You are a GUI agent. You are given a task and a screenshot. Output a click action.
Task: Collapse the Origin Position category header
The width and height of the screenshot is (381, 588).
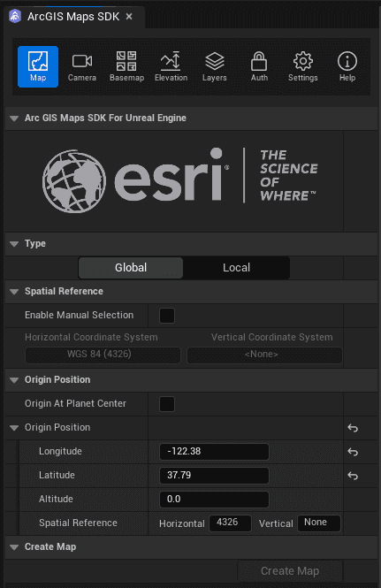pyautogui.click(x=14, y=380)
